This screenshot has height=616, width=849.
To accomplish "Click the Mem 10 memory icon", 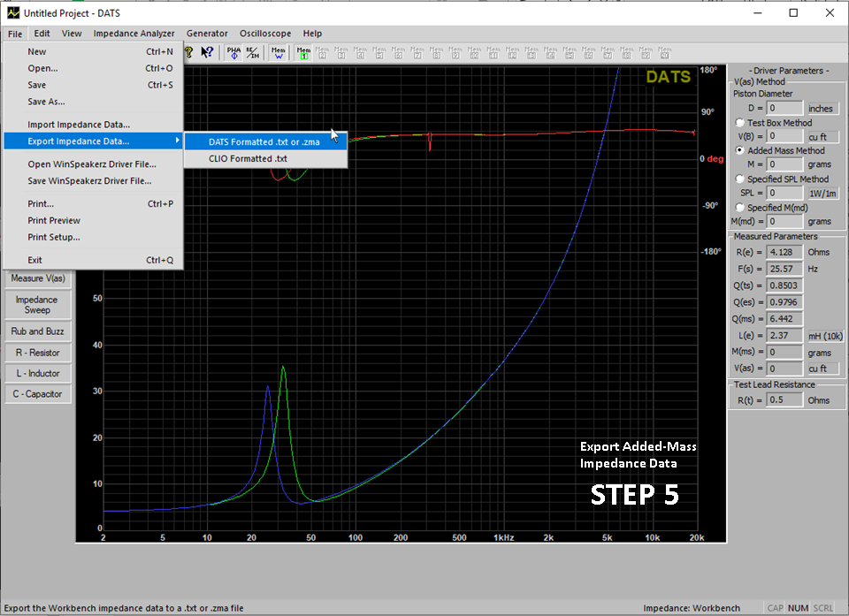I will point(474,52).
